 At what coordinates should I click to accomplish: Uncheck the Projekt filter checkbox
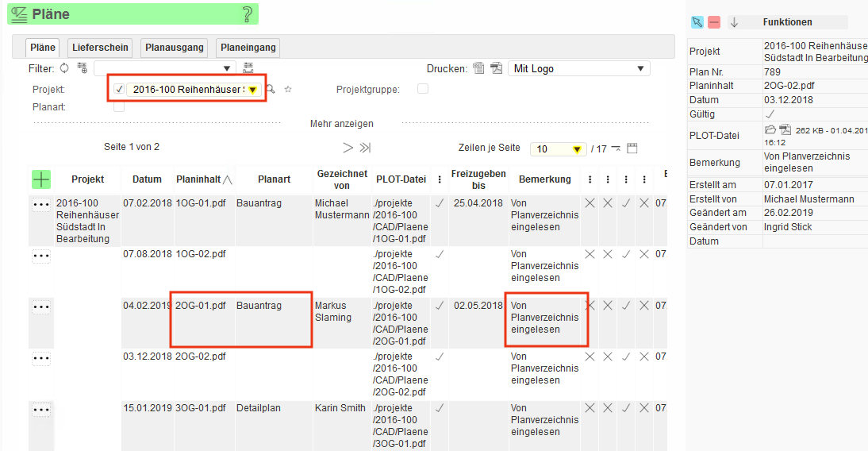119,90
